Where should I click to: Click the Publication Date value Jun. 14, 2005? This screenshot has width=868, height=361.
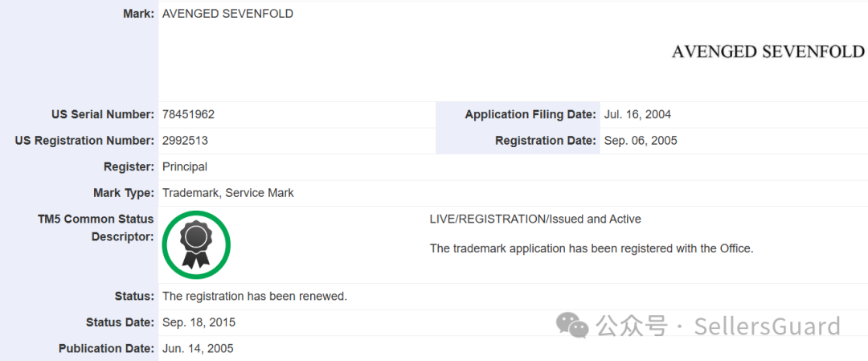[x=198, y=349]
